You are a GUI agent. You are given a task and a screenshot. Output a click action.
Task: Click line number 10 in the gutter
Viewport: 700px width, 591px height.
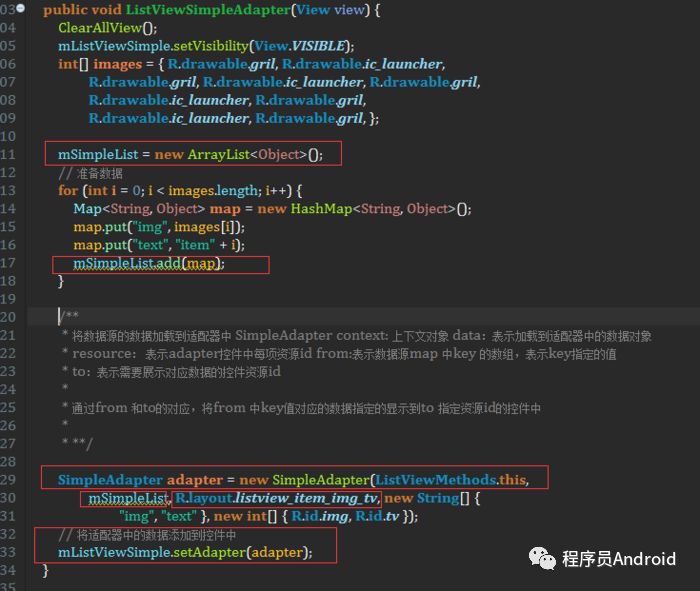(x=8, y=136)
